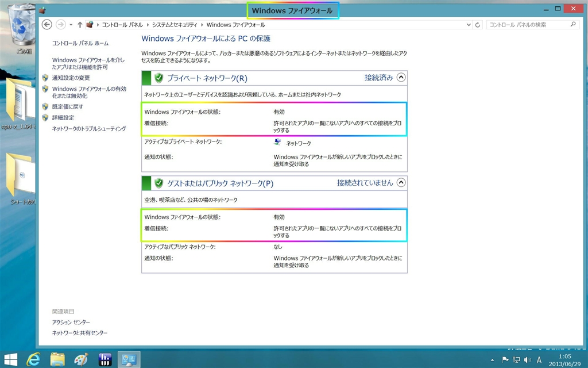The height and width of the screenshot is (368, 588).
Task: Click shield icon beside Windows ファイアウォールの有効化または無効化
Action: click(45, 89)
